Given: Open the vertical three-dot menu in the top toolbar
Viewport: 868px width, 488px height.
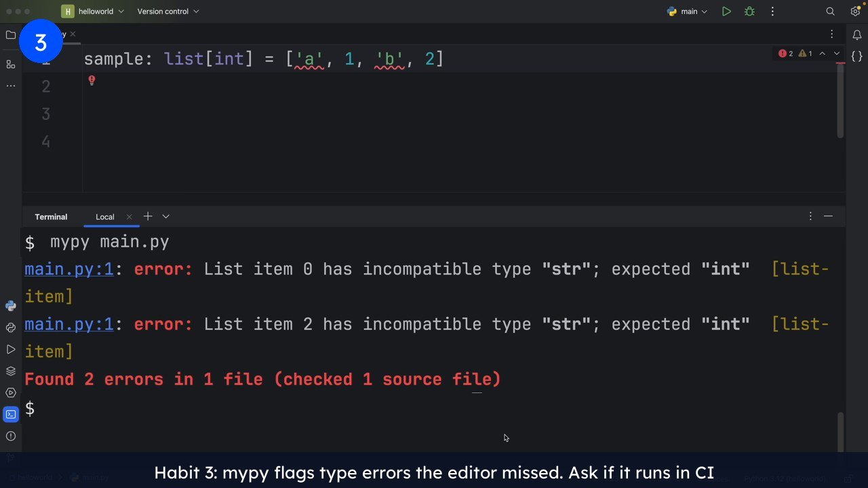Looking at the screenshot, I should (772, 12).
